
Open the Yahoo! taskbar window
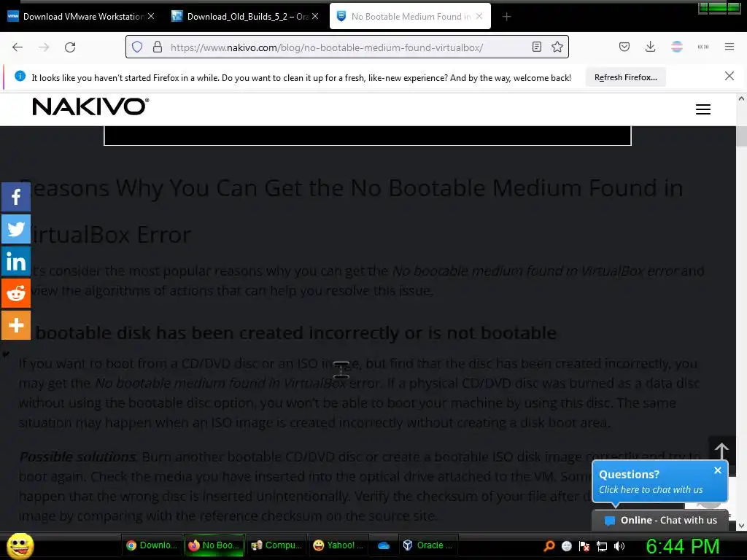click(338, 545)
